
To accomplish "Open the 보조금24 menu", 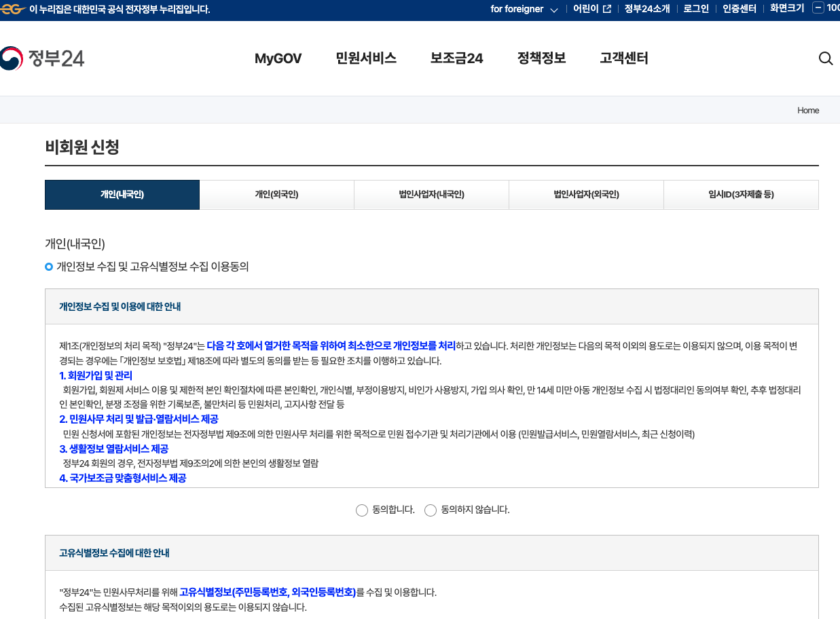I will tap(456, 58).
